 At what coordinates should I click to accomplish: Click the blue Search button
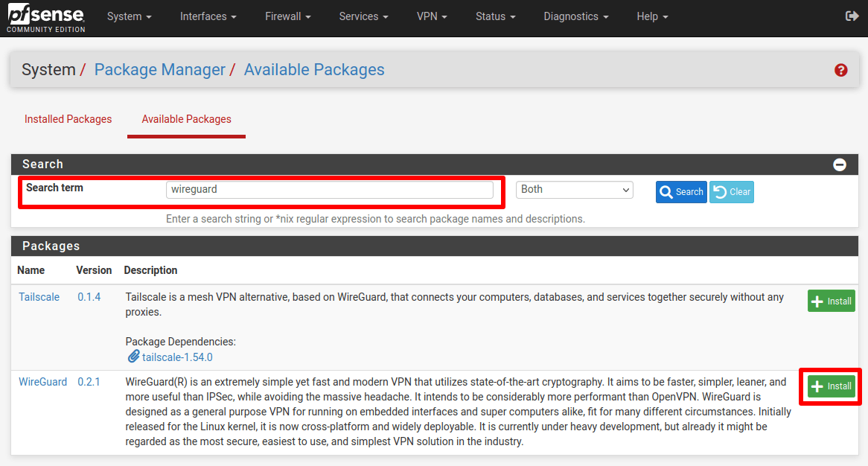coord(681,192)
